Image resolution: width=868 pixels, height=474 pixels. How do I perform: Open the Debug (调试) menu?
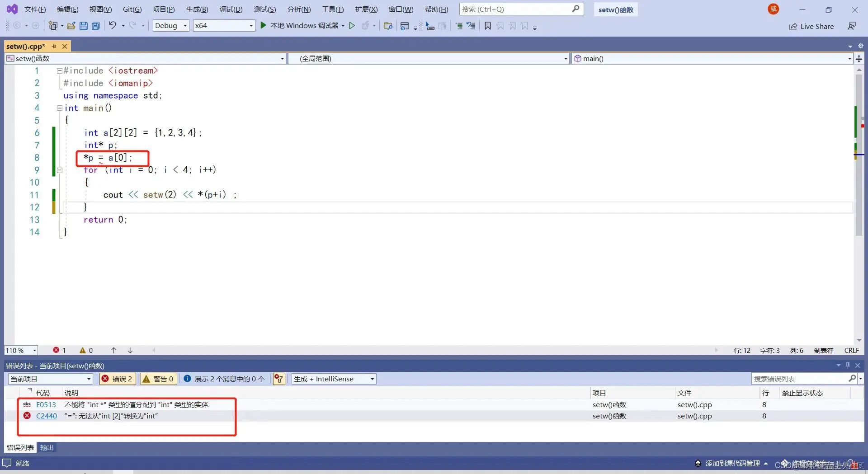click(231, 9)
